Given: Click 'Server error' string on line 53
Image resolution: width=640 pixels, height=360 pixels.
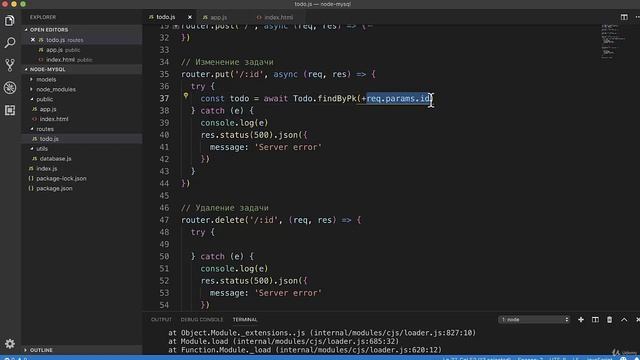Looking at the screenshot, I should (288, 293).
